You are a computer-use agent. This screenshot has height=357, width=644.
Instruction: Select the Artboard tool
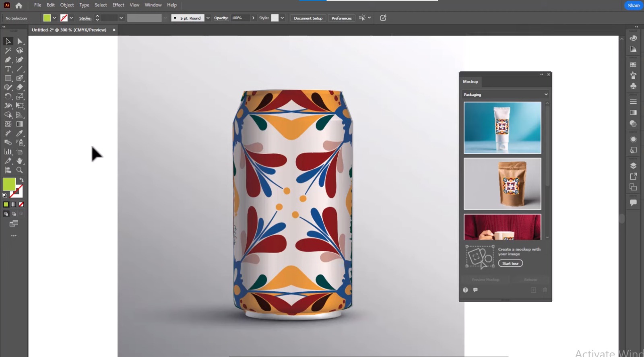point(20,152)
